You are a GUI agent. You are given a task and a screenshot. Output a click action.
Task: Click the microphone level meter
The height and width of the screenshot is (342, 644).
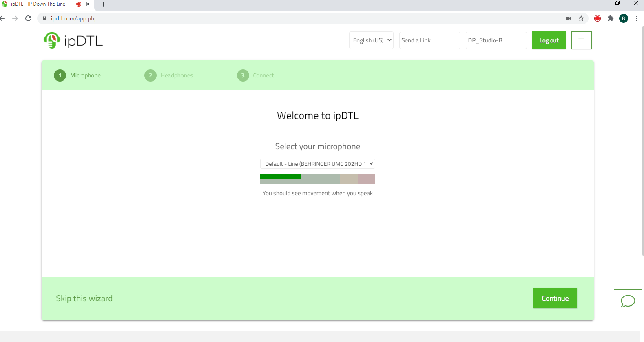pyautogui.click(x=317, y=179)
